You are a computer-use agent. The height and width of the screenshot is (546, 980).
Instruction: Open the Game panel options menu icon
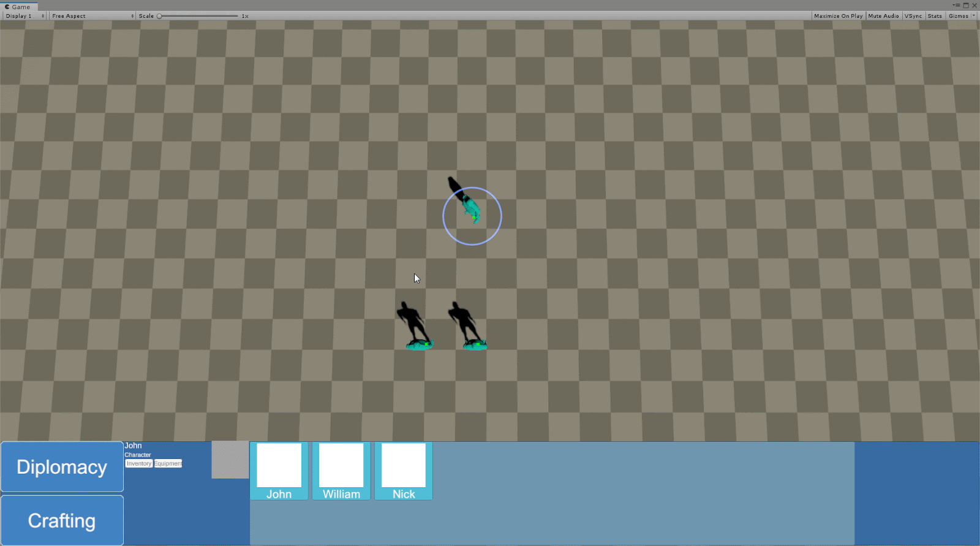point(956,6)
